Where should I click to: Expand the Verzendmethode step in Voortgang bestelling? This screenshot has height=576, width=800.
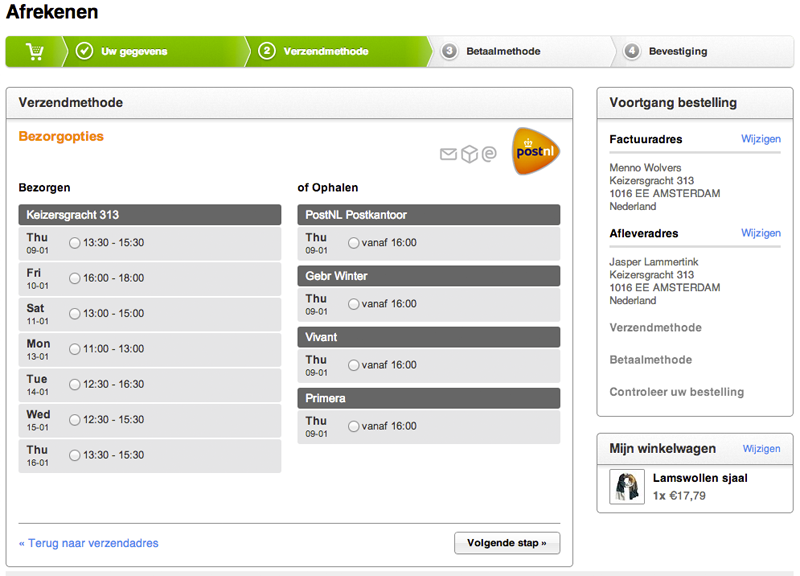(x=654, y=327)
